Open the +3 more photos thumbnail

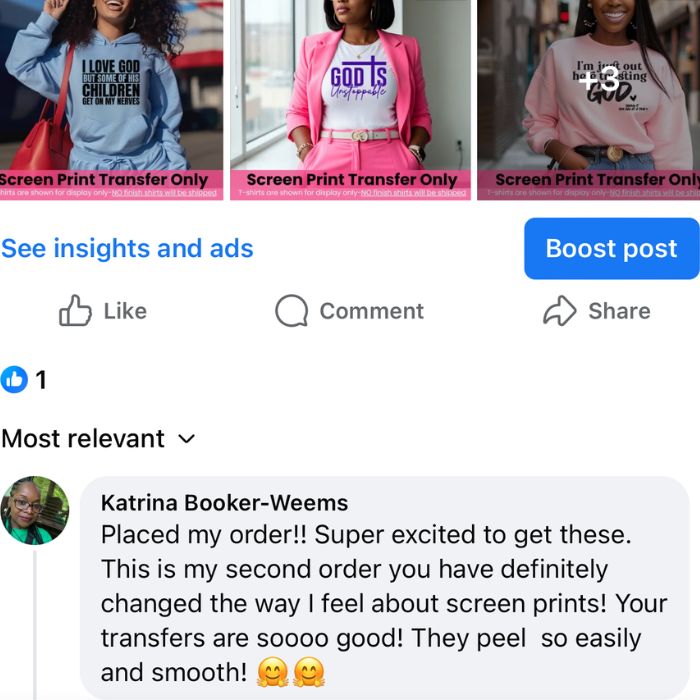click(x=588, y=100)
